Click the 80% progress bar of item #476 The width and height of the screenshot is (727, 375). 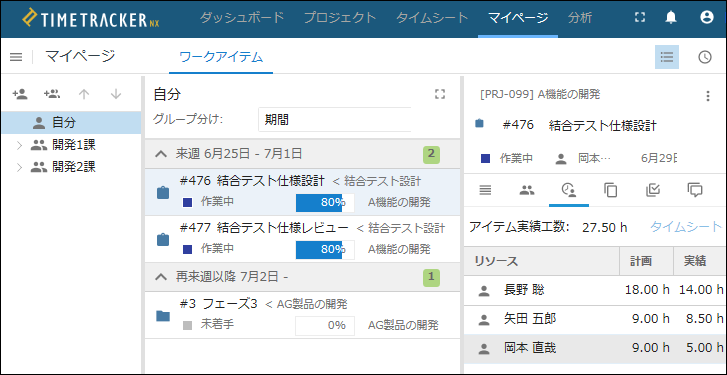click(x=325, y=203)
